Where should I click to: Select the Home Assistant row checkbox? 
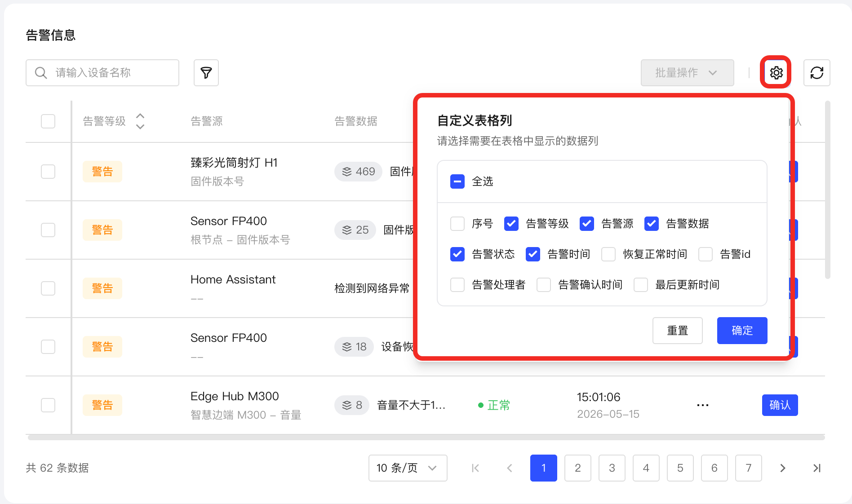48,288
